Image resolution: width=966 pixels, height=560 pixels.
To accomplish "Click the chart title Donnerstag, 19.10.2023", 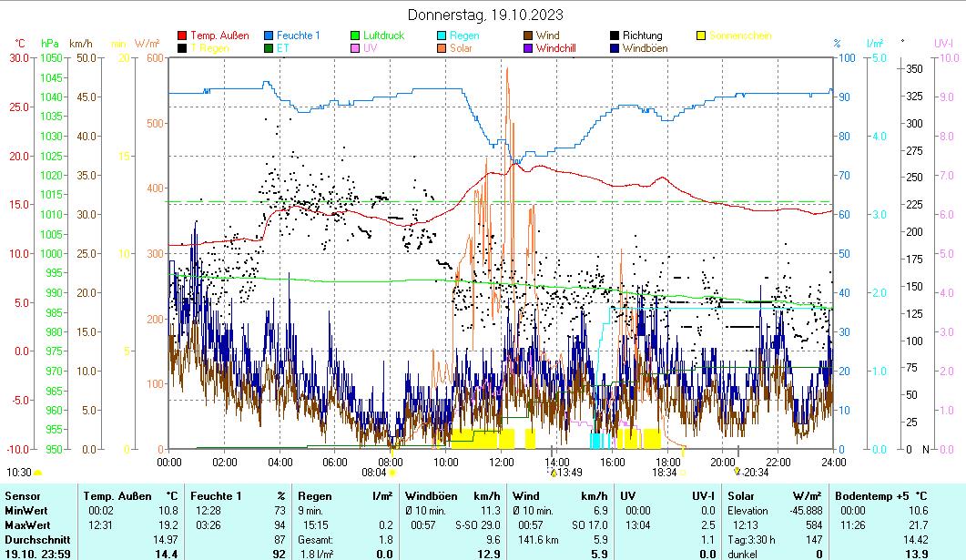I will coord(485,15).
